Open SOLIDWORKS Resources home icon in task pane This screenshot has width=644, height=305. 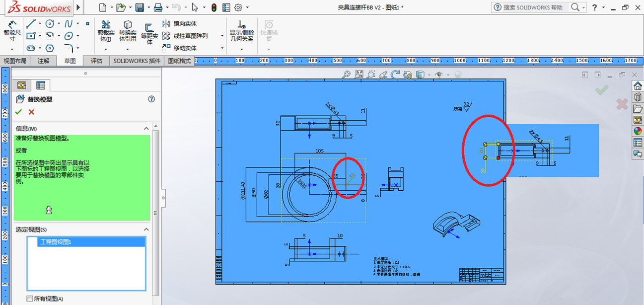(638, 85)
